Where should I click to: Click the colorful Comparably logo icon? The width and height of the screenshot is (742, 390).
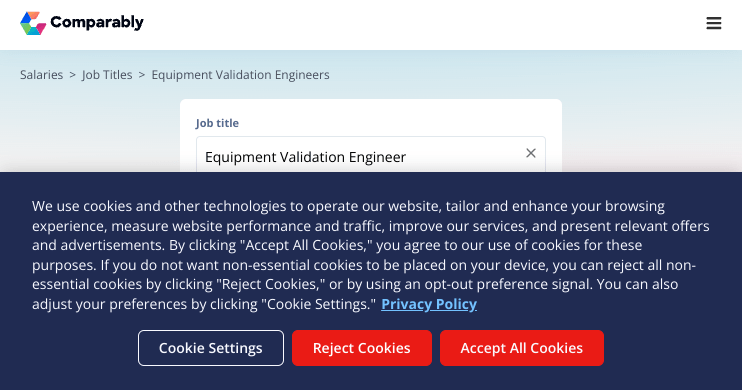click(33, 23)
